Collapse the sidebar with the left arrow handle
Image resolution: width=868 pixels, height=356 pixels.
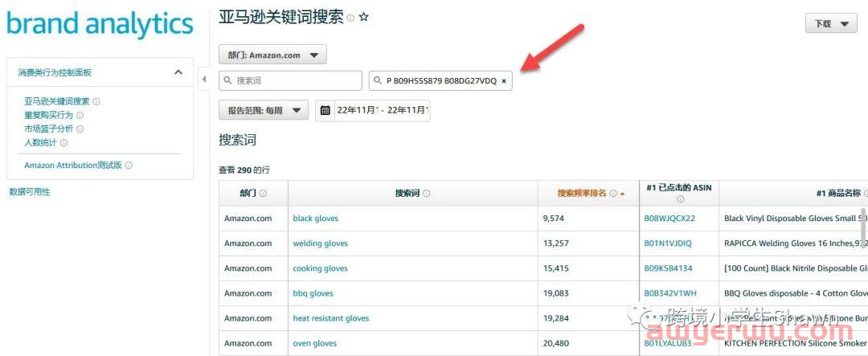pyautogui.click(x=203, y=80)
